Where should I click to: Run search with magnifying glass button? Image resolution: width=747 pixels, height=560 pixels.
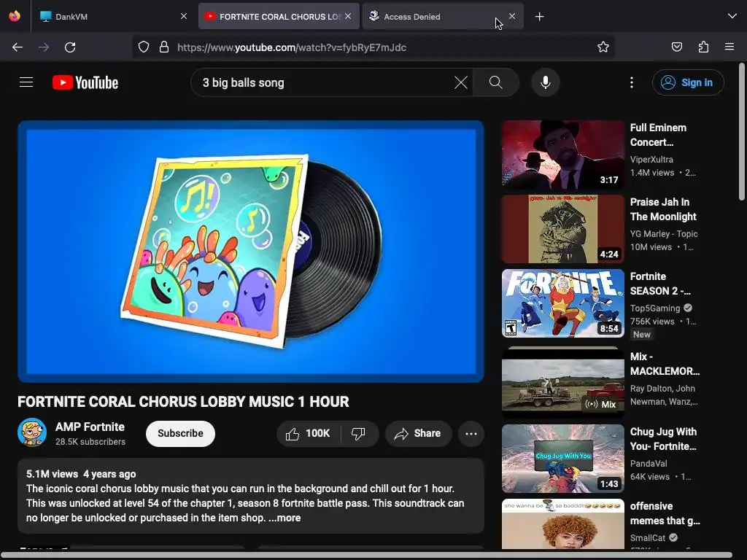495,82
